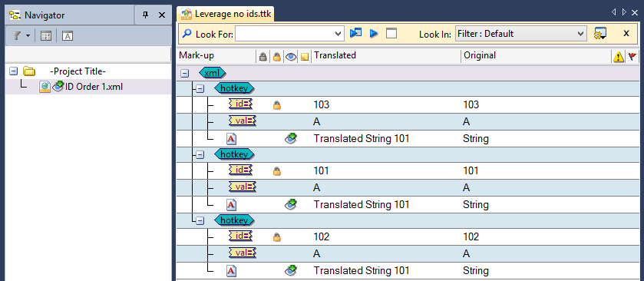Click the right tab scroll arrow
Screen dimensions: 644x281
pyautogui.click(x=624, y=12)
